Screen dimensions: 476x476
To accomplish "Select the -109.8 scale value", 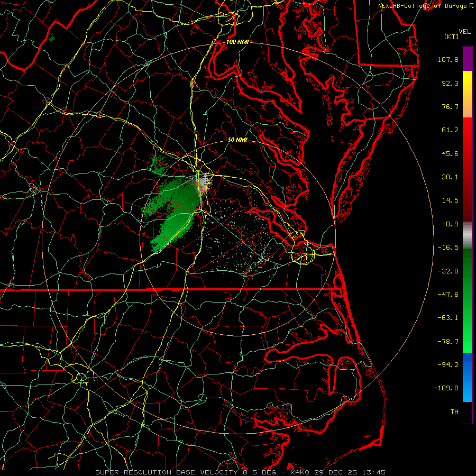I will [446, 388].
